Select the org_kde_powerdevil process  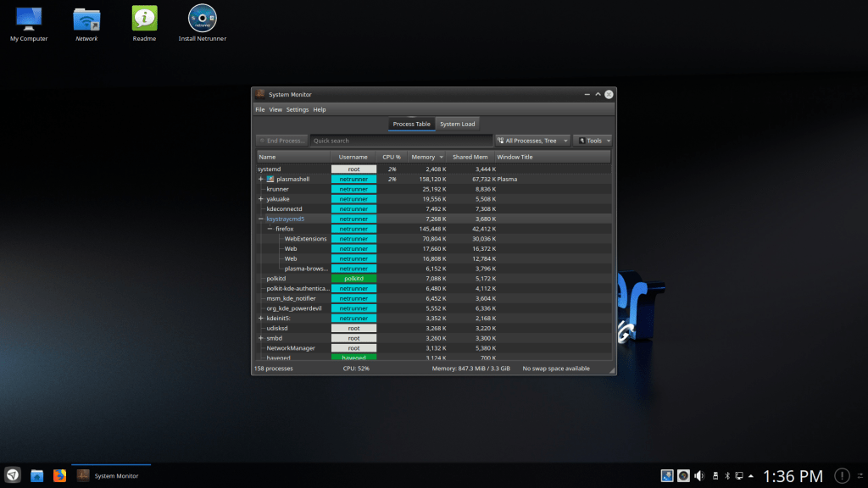pyautogui.click(x=294, y=308)
